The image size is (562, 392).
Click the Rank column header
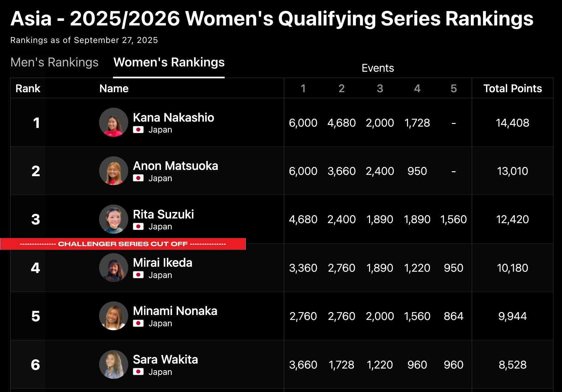28,89
